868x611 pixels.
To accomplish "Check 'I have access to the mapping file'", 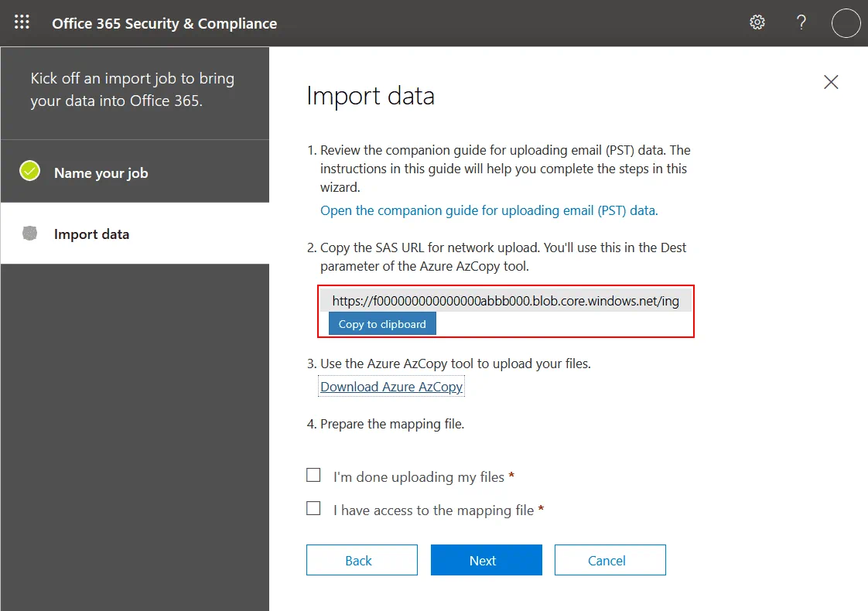I will 313,509.
